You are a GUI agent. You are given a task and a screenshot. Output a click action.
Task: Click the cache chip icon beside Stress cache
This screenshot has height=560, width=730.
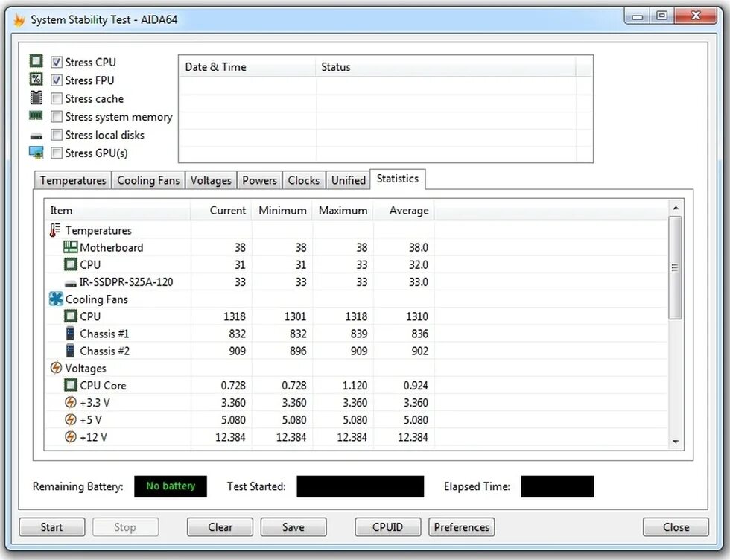coord(36,98)
